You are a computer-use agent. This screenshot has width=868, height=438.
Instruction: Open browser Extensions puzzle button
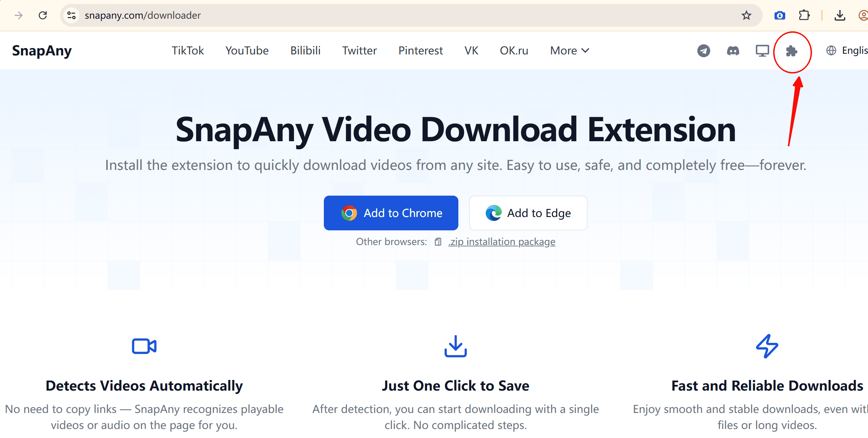coord(804,15)
